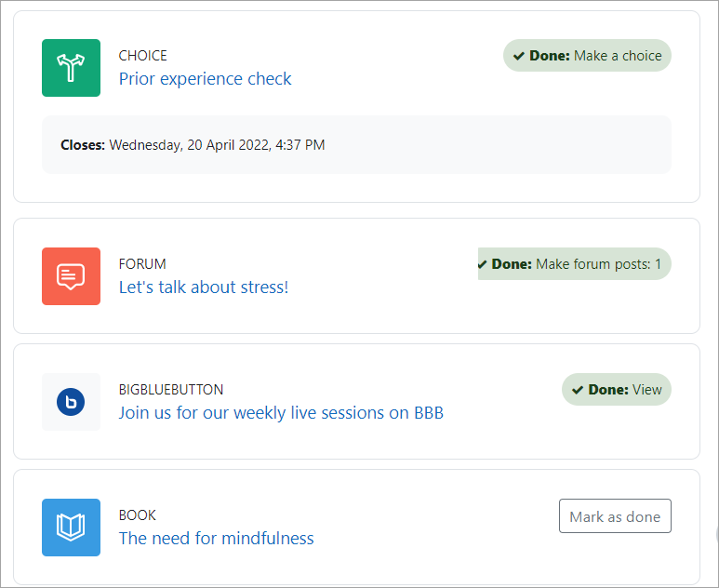Screen dimensions: 719x588
Task: Click the BigBlueButton logo icon
Action: [71, 402]
